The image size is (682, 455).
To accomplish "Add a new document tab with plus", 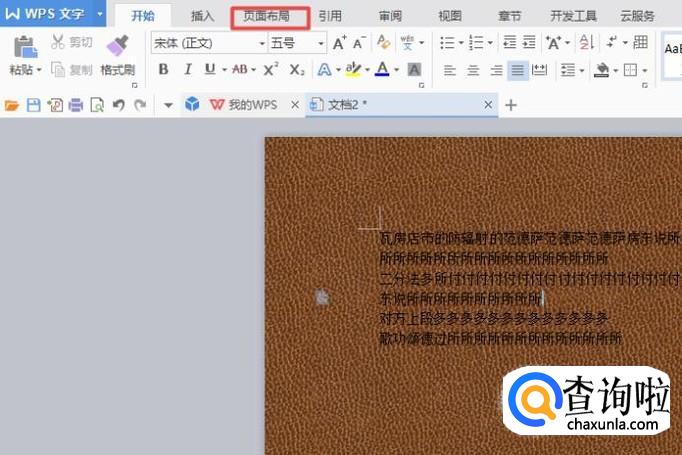I will coord(511,105).
